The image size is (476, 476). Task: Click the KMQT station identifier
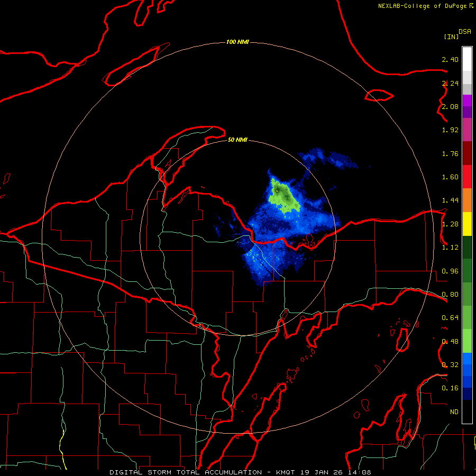[x=285, y=472]
